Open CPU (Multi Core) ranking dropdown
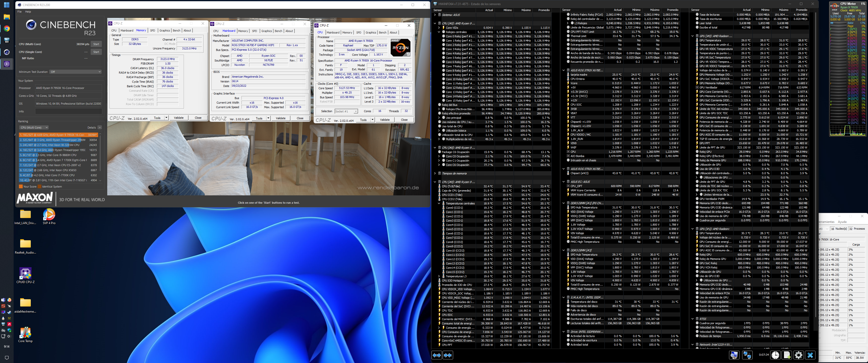Screen dimensions: 868x363 coord(34,128)
